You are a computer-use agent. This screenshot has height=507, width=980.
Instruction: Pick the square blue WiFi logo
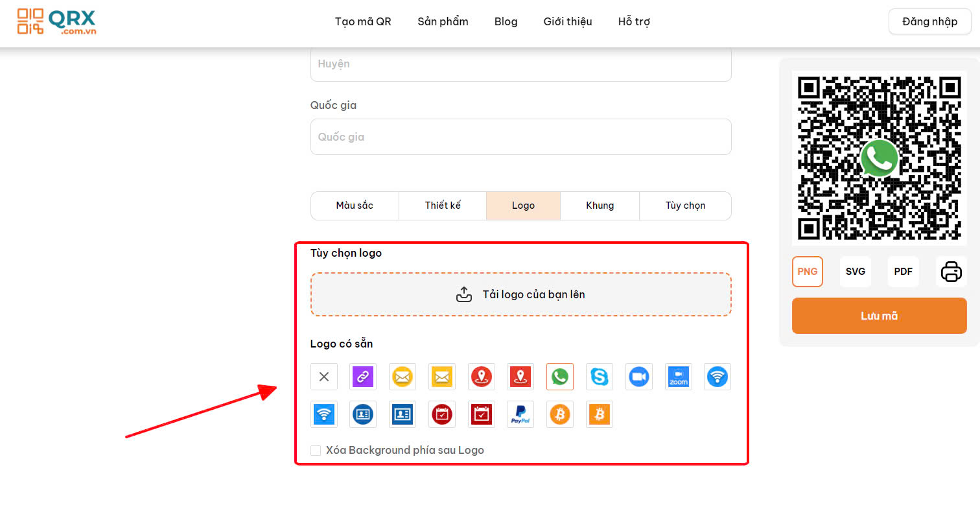click(x=324, y=414)
